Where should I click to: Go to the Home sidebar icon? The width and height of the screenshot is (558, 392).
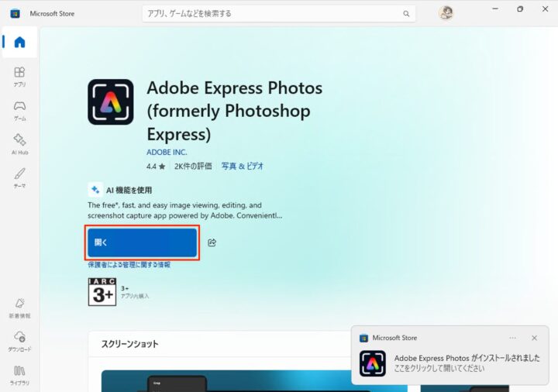pos(19,42)
